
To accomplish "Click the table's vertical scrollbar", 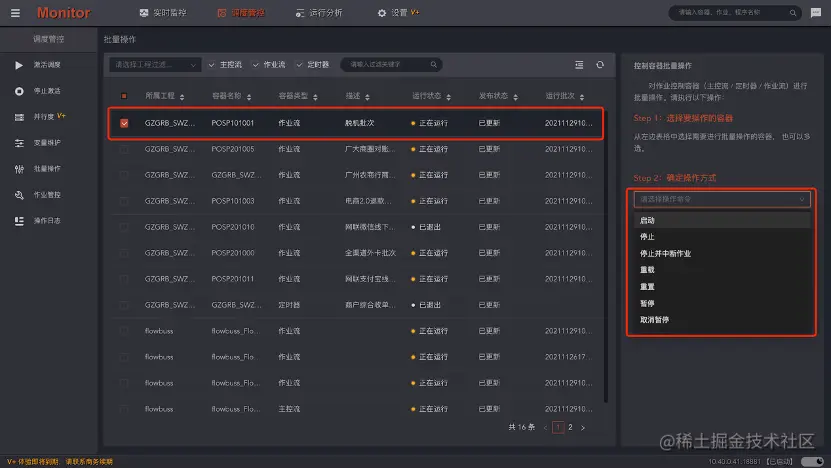I will (606, 255).
